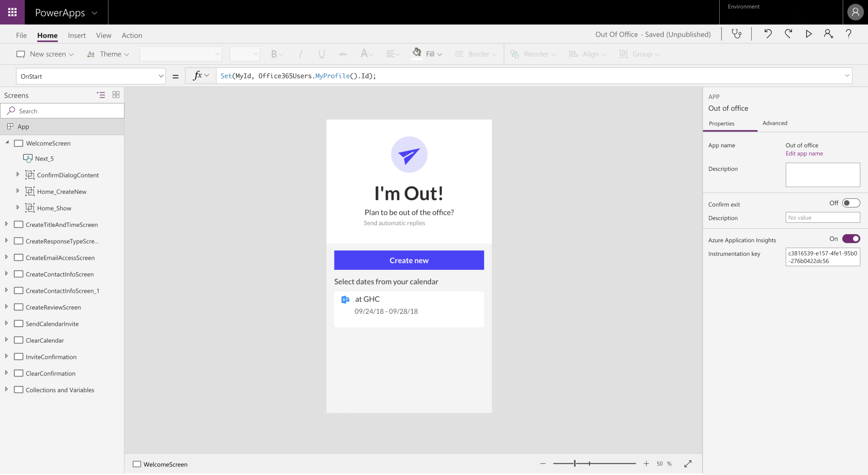This screenshot has width=868, height=475.
Task: Zoom in with plus icon
Action: click(646, 464)
